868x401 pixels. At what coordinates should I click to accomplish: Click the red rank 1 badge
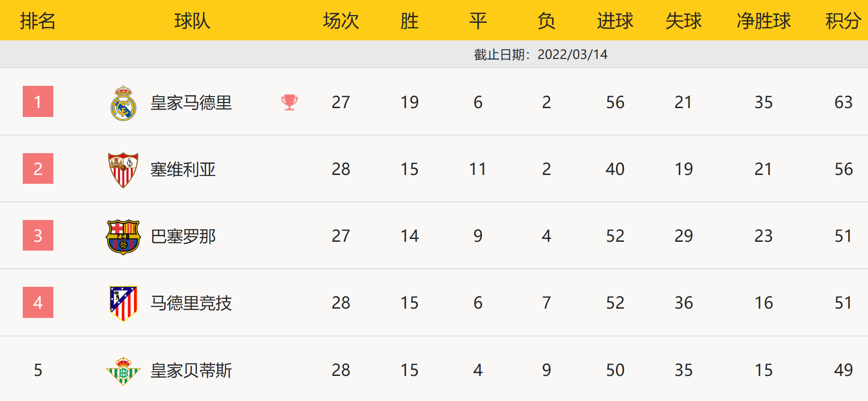[x=38, y=102]
